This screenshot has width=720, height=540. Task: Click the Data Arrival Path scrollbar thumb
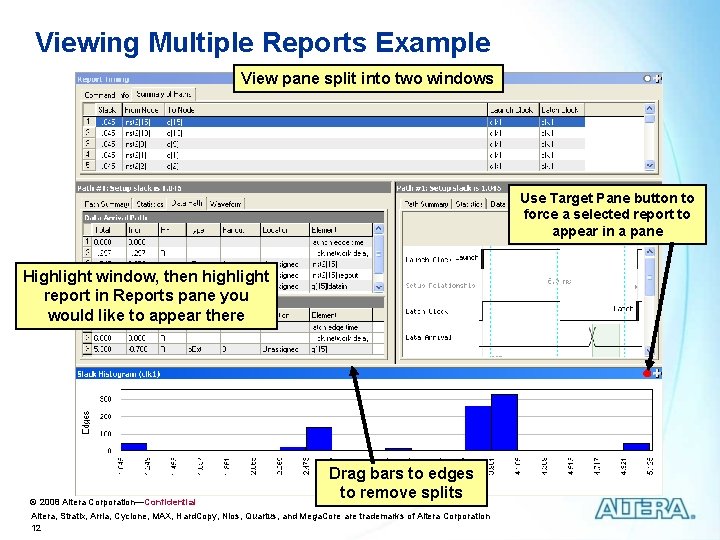(x=378, y=254)
